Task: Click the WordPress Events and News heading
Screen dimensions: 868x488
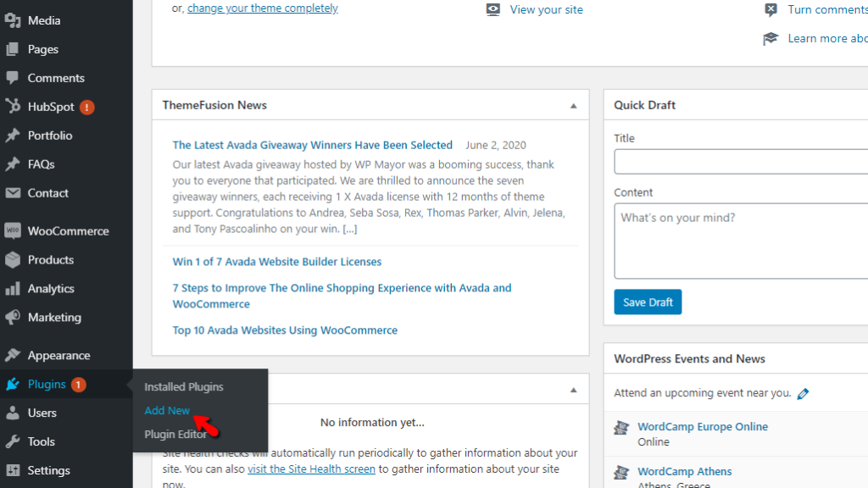Action: [x=689, y=358]
